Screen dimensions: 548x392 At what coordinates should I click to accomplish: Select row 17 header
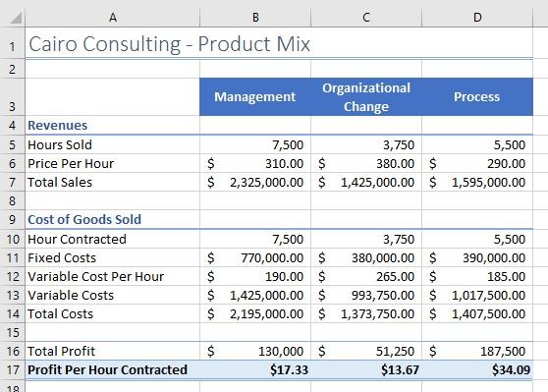[x=12, y=369]
